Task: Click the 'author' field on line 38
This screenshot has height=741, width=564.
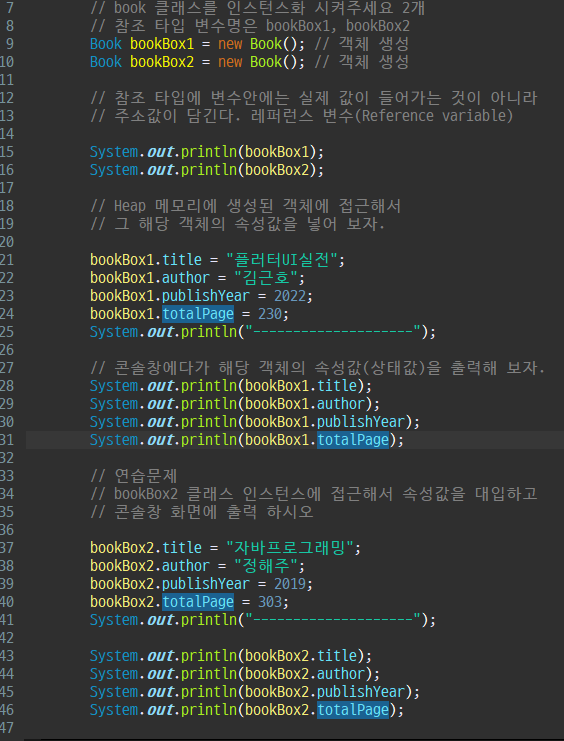Action: [x=186, y=566]
